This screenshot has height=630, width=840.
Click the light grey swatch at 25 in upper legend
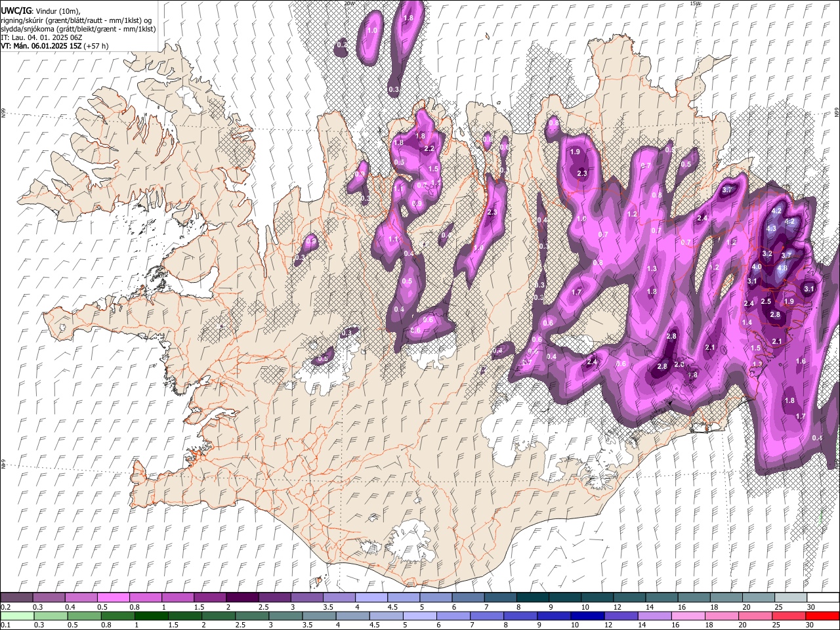point(790,598)
